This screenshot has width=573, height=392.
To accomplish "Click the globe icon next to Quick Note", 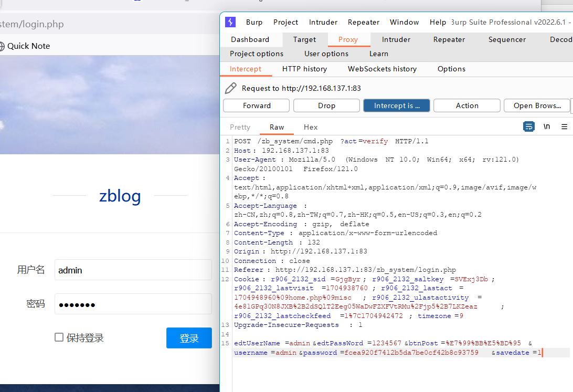I will (x=2, y=46).
